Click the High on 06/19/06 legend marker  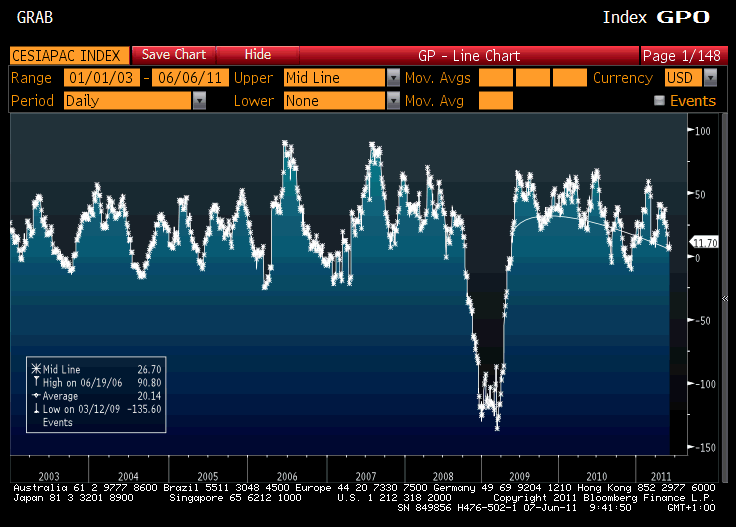[36, 382]
